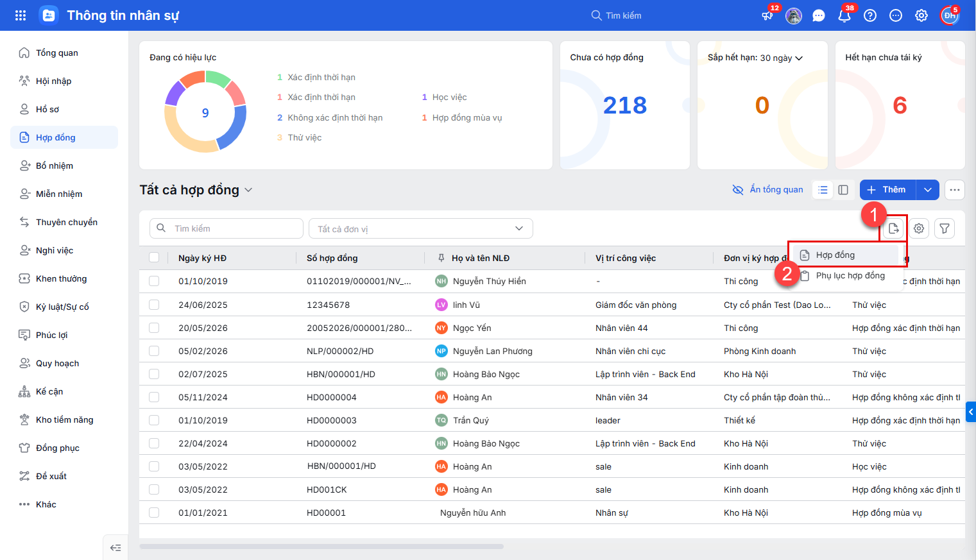Expand the Tất cả đơn vị dropdown
This screenshot has width=976, height=560.
[x=421, y=228]
